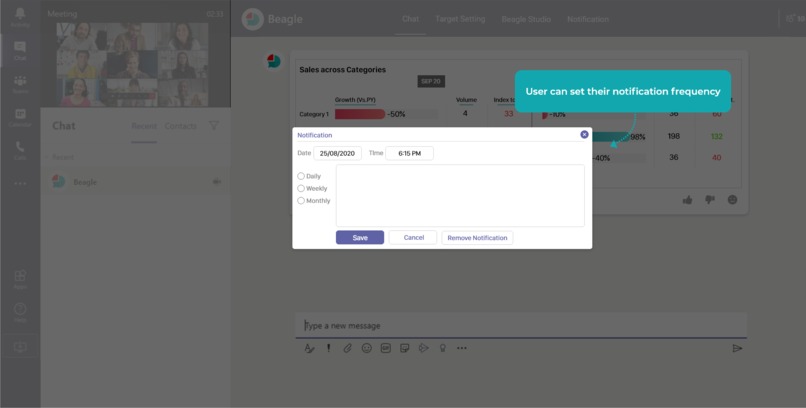Switch to the Chat tab in Beagle header
Viewport: 806px width, 408px height.
point(410,19)
